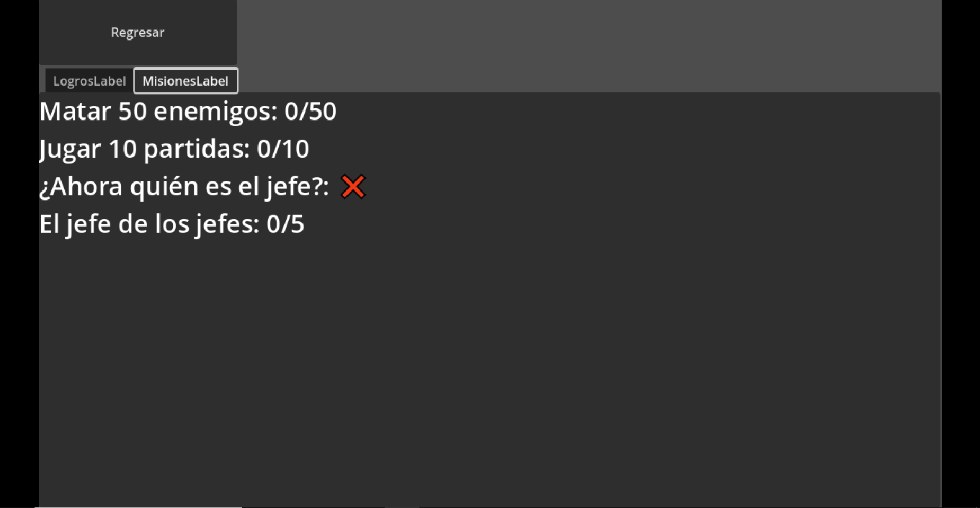Click the Matar 50 enemigos mission title
The width and height of the screenshot is (980, 508).
click(x=159, y=112)
